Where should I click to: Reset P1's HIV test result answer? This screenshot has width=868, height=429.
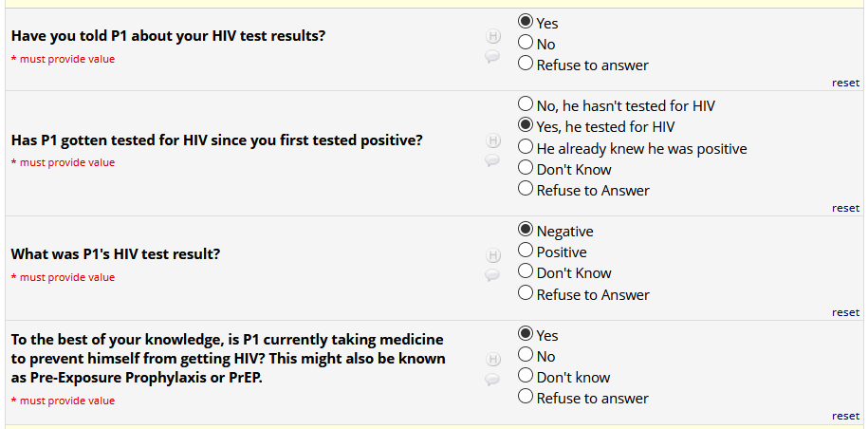coord(845,312)
